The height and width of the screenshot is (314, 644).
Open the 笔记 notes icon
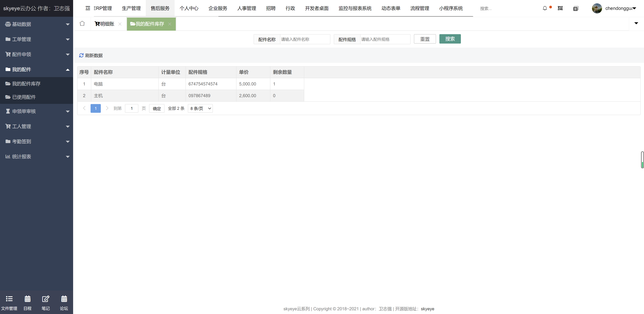pos(46,302)
